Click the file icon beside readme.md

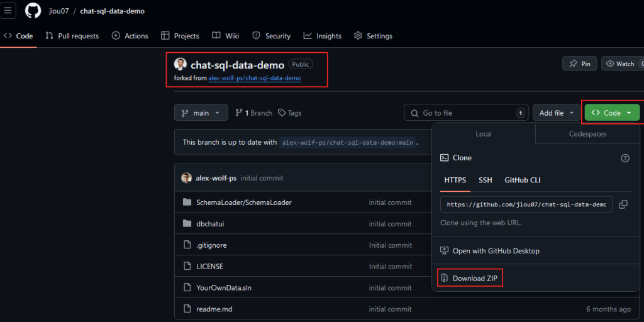pyautogui.click(x=187, y=309)
